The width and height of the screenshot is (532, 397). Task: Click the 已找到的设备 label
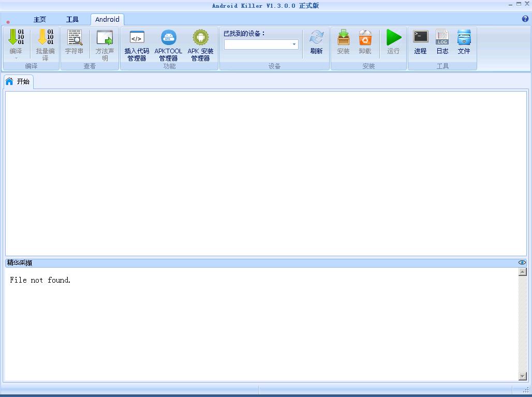coord(244,34)
